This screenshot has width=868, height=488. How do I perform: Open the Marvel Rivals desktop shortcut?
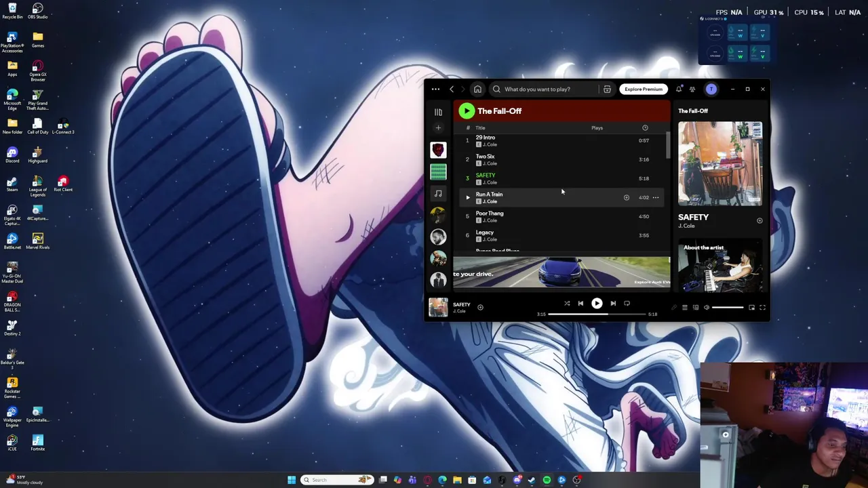pyautogui.click(x=38, y=241)
